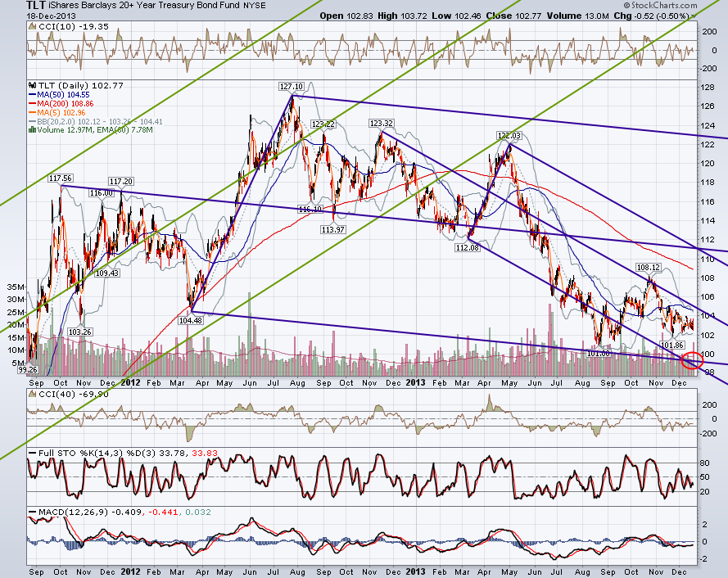Click the 'CCI(40) -69.90' indicator label
This screenshot has height=578, width=728.
[x=74, y=394]
